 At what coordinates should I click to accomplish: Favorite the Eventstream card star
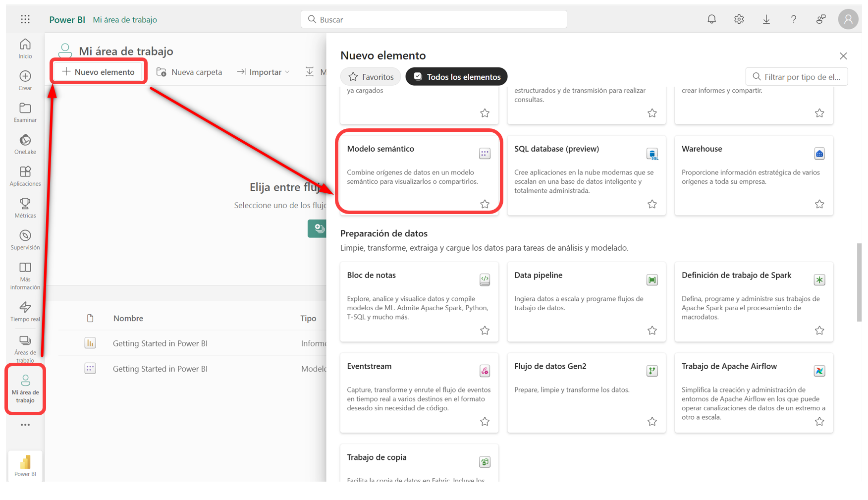click(x=485, y=422)
